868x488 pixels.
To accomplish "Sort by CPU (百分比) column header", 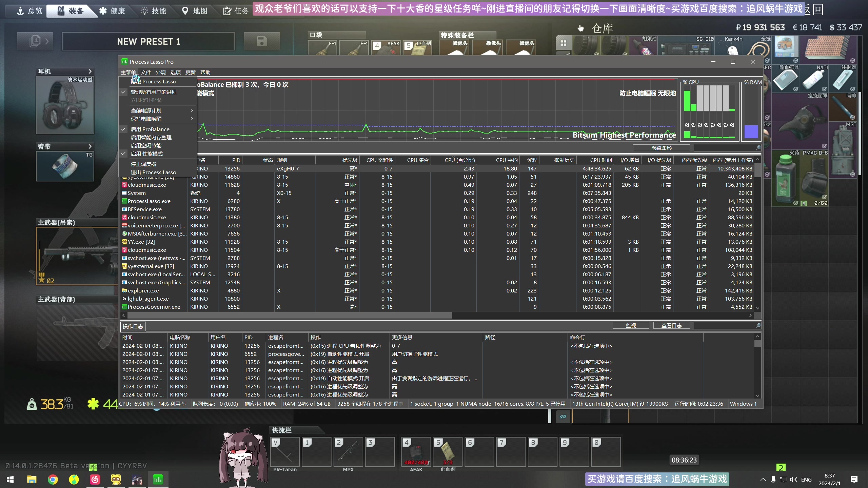I will 454,160.
